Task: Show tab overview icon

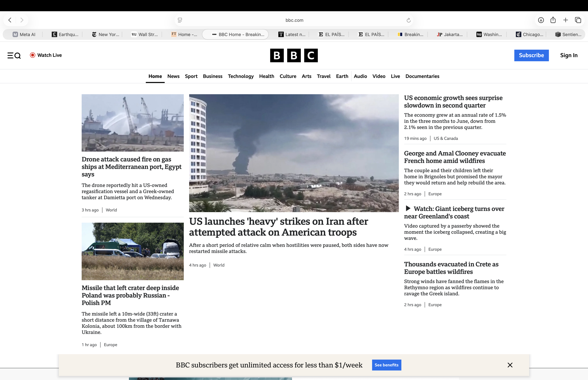Action: [x=578, y=20]
